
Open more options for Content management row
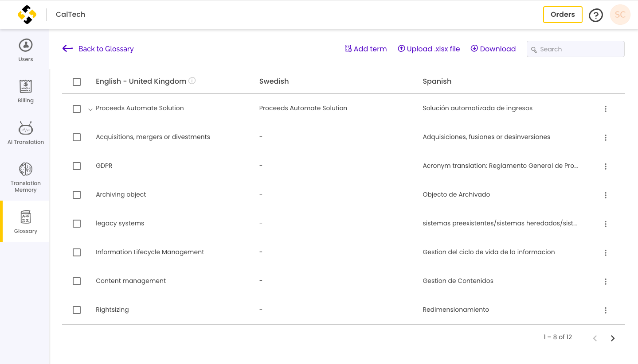[606, 282]
